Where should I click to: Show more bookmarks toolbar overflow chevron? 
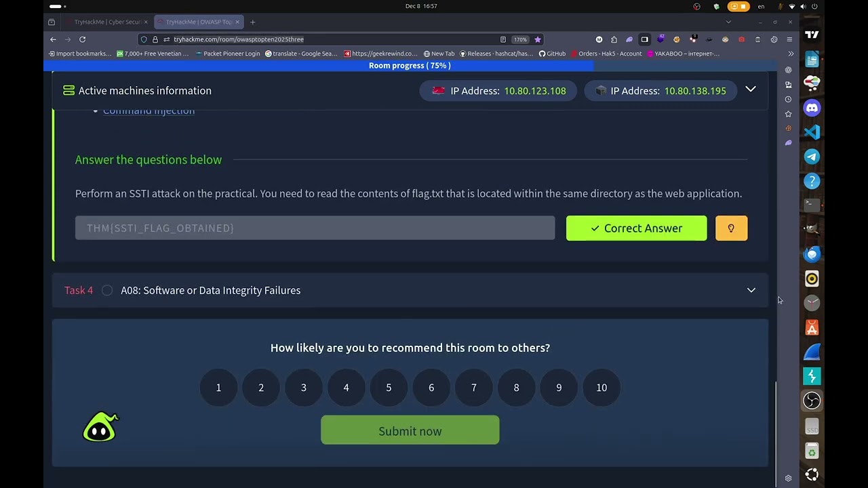pyautogui.click(x=791, y=54)
